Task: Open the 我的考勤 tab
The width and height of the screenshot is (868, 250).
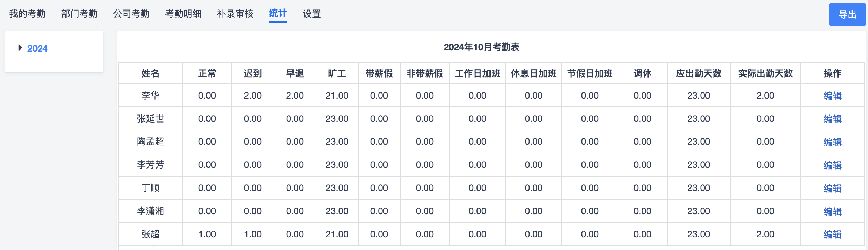Action: tap(27, 14)
